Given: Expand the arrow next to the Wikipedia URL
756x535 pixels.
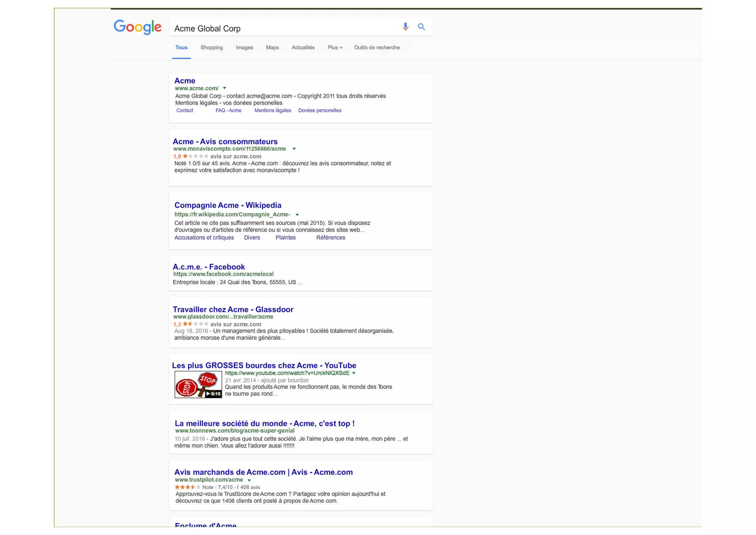Looking at the screenshot, I should [297, 215].
